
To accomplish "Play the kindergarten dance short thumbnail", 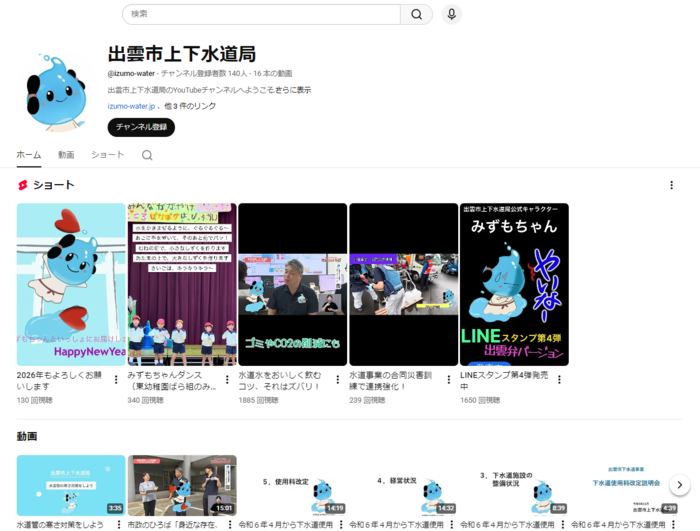I will [182, 284].
